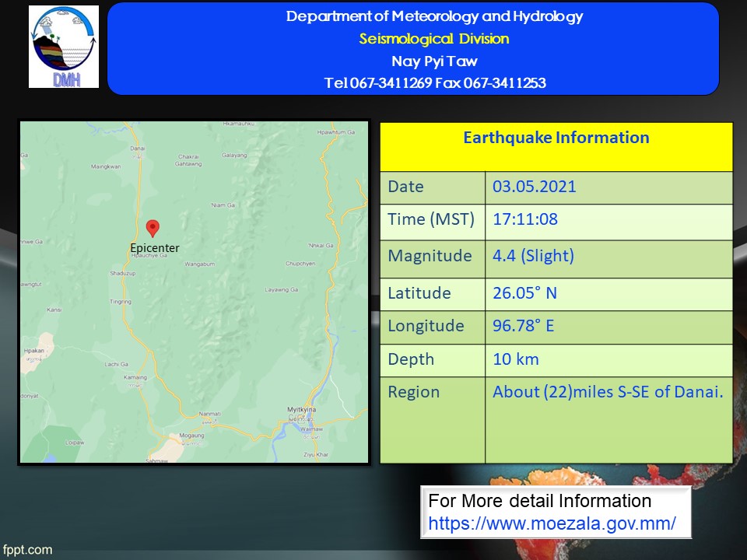
Task: Click the Seismological Division yellow heading
Action: (434, 39)
